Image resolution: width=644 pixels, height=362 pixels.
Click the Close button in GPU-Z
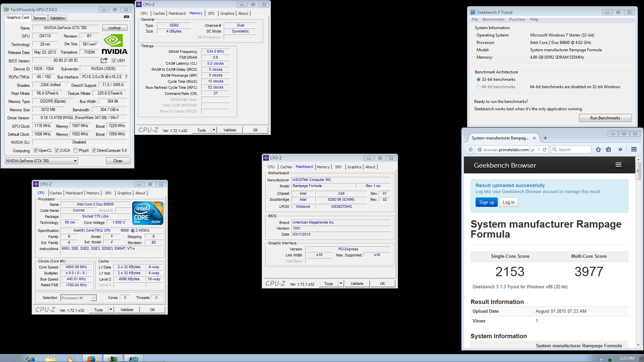tap(118, 161)
